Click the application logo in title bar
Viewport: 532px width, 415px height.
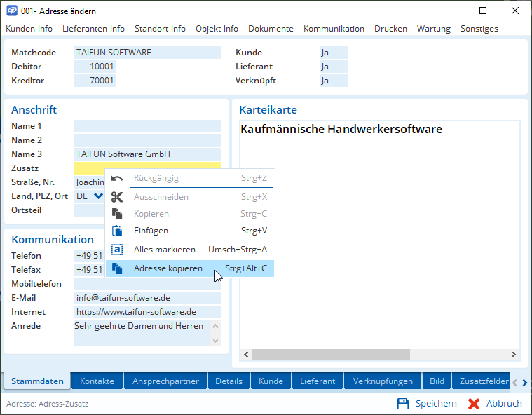(11, 11)
